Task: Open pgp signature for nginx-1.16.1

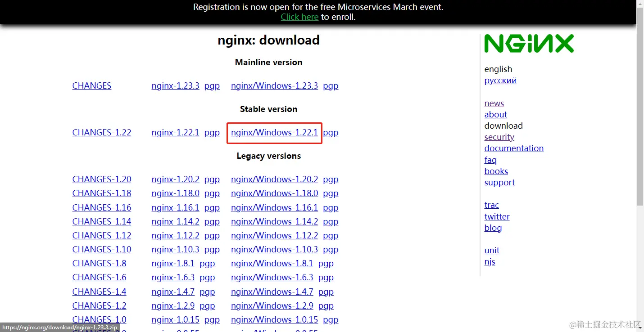Action: click(x=212, y=208)
